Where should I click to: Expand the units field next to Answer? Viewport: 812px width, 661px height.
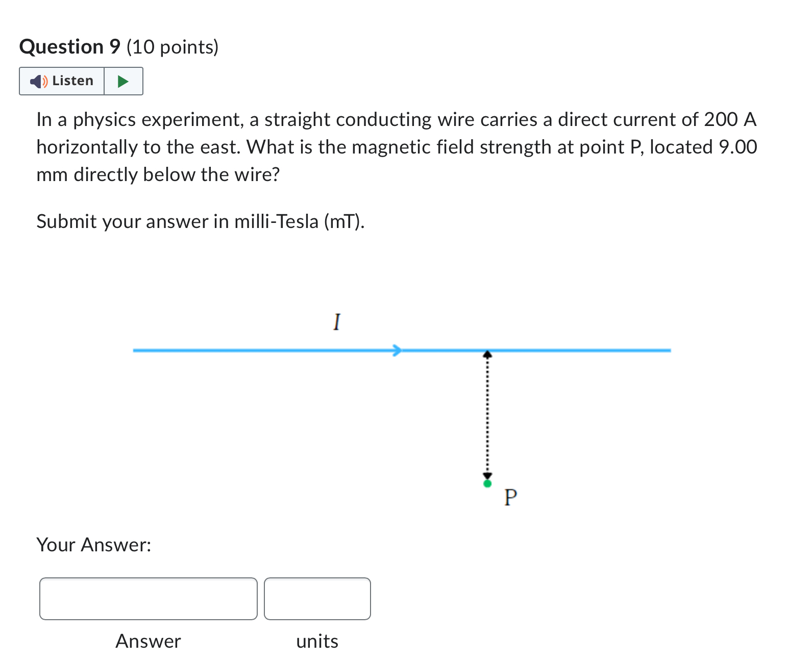(317, 599)
